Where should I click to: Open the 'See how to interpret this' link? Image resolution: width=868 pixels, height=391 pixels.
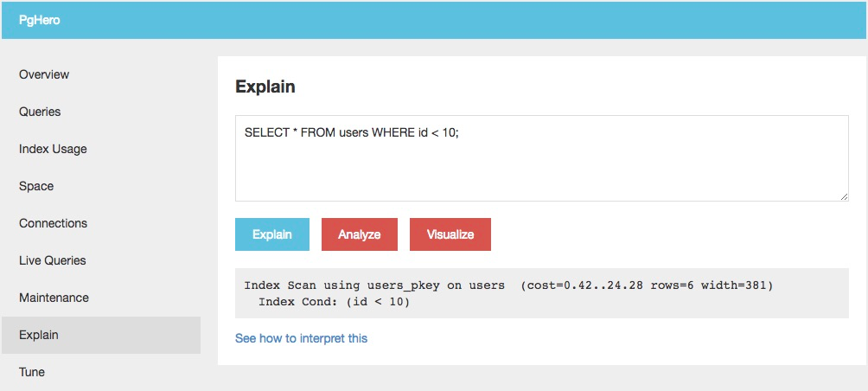(301, 338)
